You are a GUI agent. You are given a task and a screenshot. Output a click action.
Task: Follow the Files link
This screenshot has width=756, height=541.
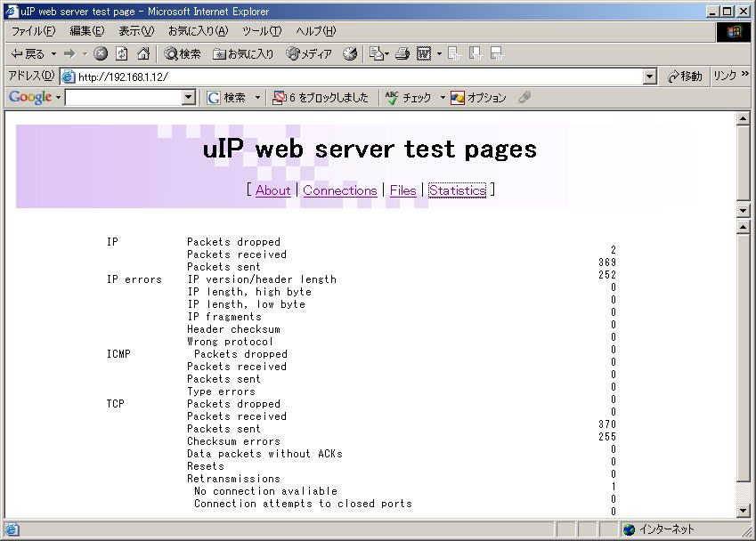coord(402,190)
